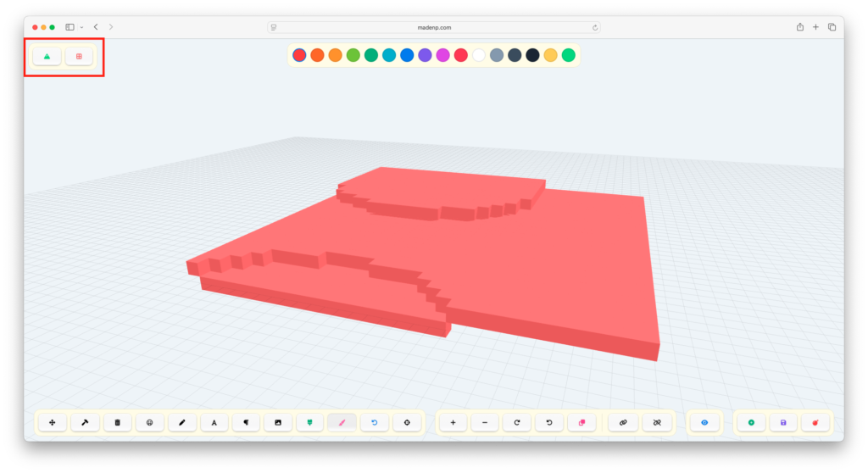Click the chain link icon

tap(623, 423)
